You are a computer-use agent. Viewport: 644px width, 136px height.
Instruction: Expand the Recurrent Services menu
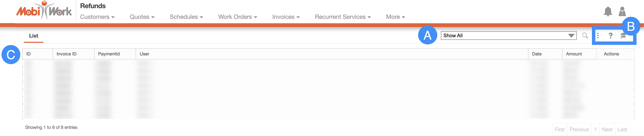(342, 17)
